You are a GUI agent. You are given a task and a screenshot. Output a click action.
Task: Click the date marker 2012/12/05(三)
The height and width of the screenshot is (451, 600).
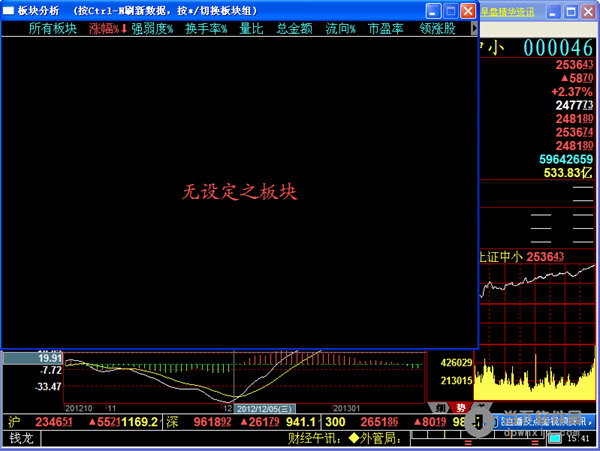tap(264, 409)
